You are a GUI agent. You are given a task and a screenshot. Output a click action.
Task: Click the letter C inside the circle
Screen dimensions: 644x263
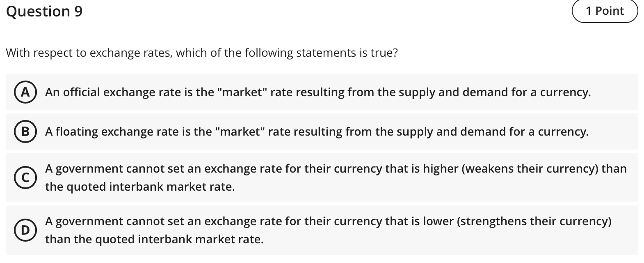click(x=25, y=178)
